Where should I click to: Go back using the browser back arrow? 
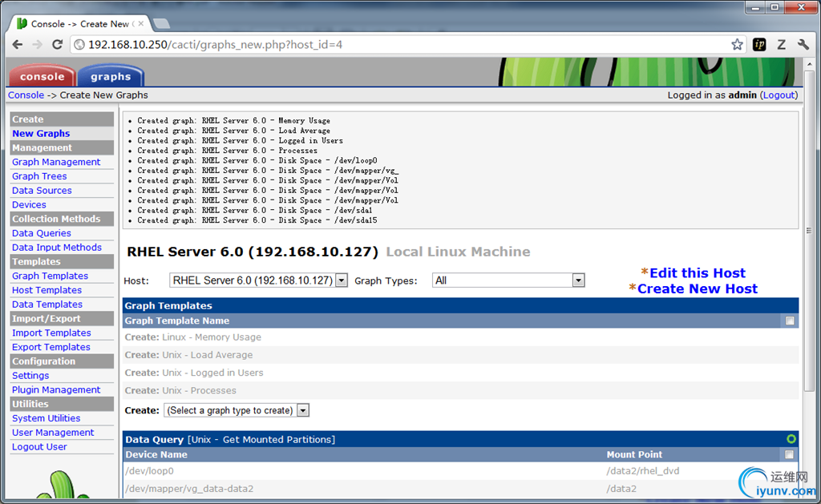[18, 45]
